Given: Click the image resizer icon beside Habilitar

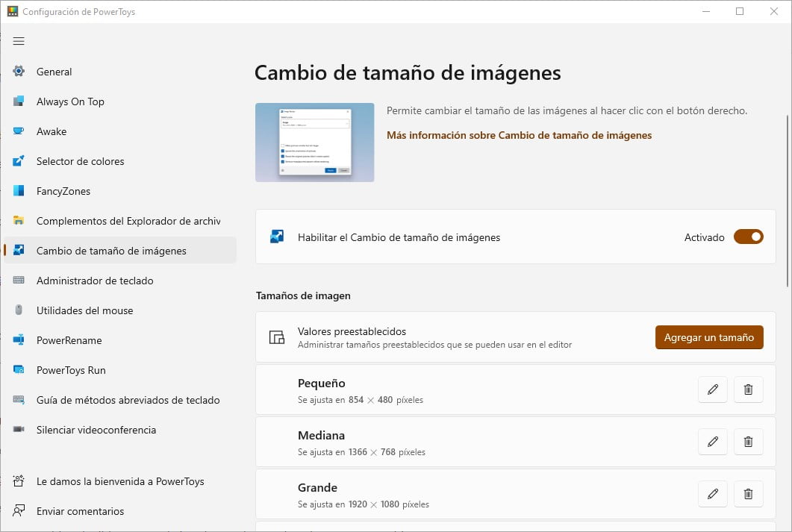Looking at the screenshot, I should (x=277, y=237).
